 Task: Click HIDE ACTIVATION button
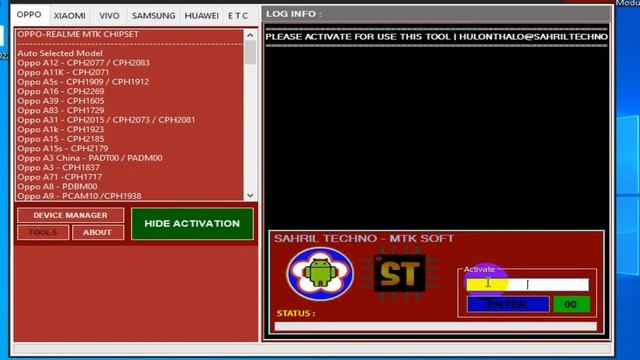[192, 224]
